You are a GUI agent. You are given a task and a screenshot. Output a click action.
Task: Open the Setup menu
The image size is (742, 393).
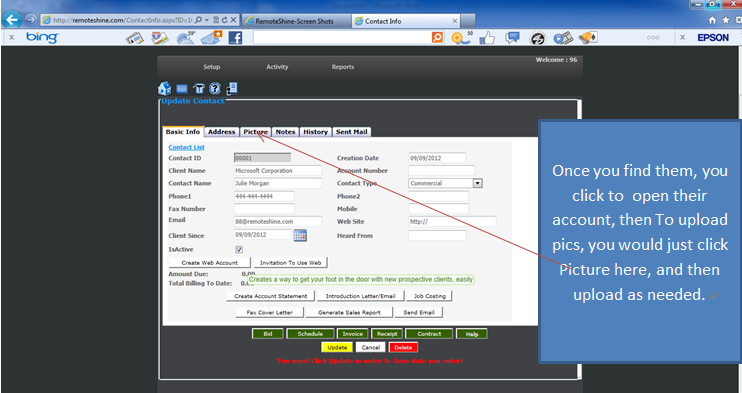click(x=212, y=67)
